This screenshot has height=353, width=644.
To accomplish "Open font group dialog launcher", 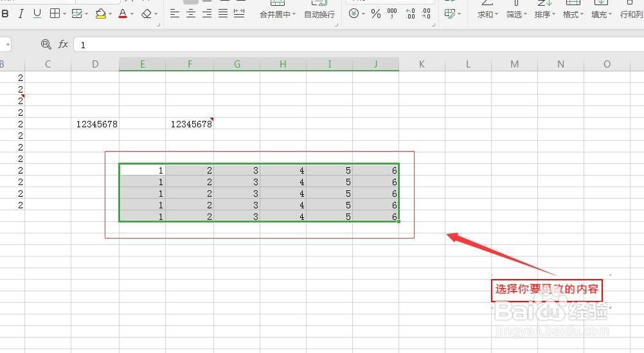I will (159, 25).
